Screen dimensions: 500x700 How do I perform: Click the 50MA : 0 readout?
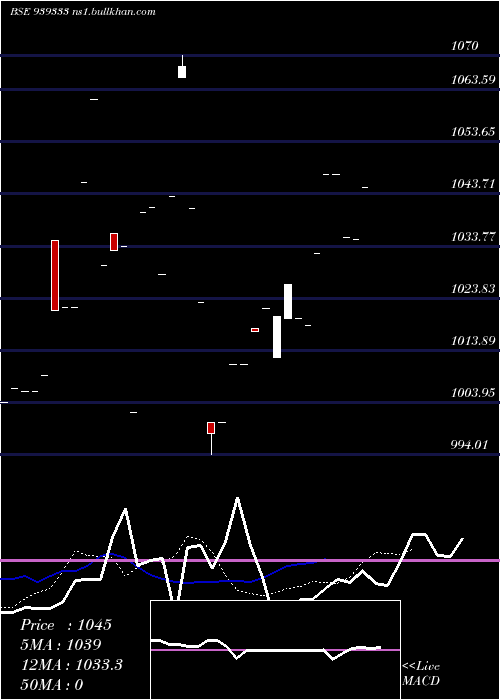click(52, 684)
